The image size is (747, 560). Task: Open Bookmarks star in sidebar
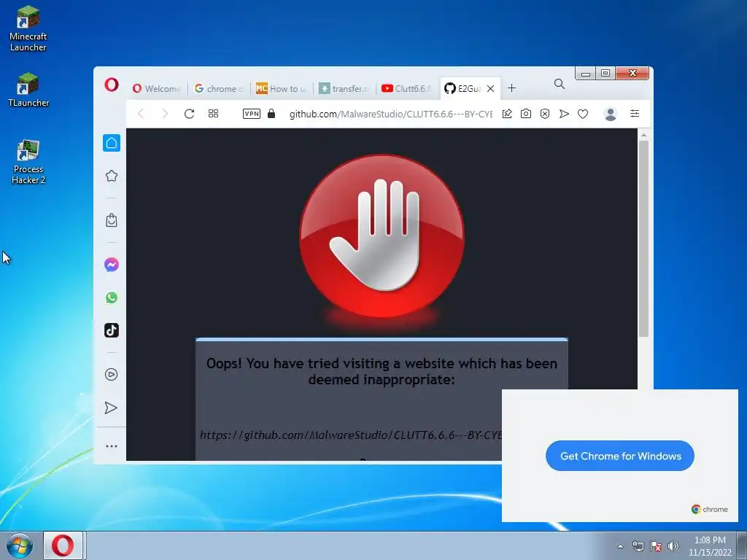pyautogui.click(x=112, y=176)
